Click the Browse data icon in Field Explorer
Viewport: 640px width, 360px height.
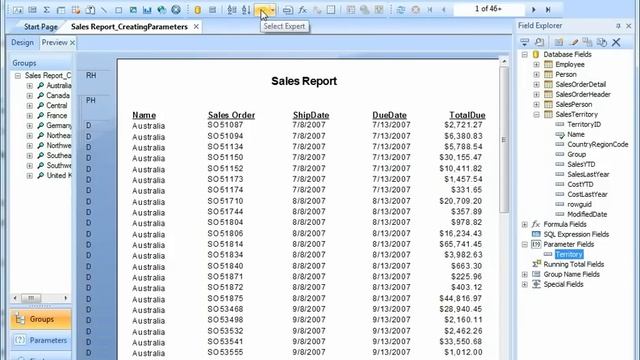tap(540, 42)
